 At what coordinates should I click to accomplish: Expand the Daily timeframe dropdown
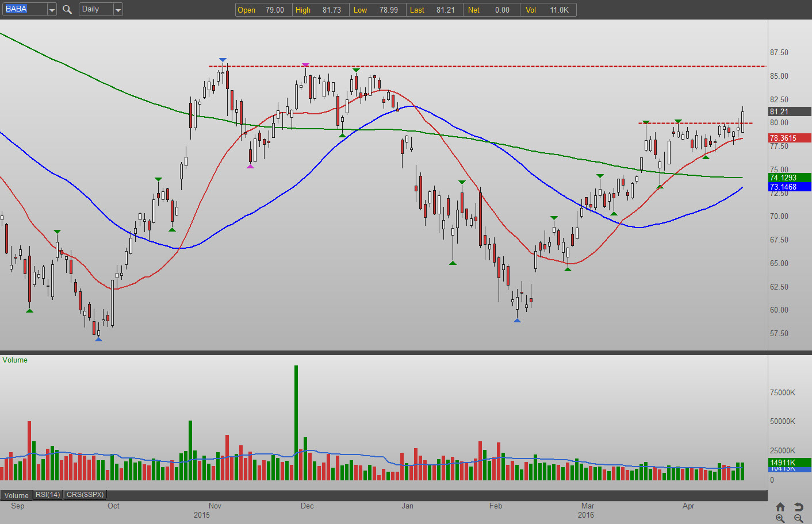tap(118, 10)
